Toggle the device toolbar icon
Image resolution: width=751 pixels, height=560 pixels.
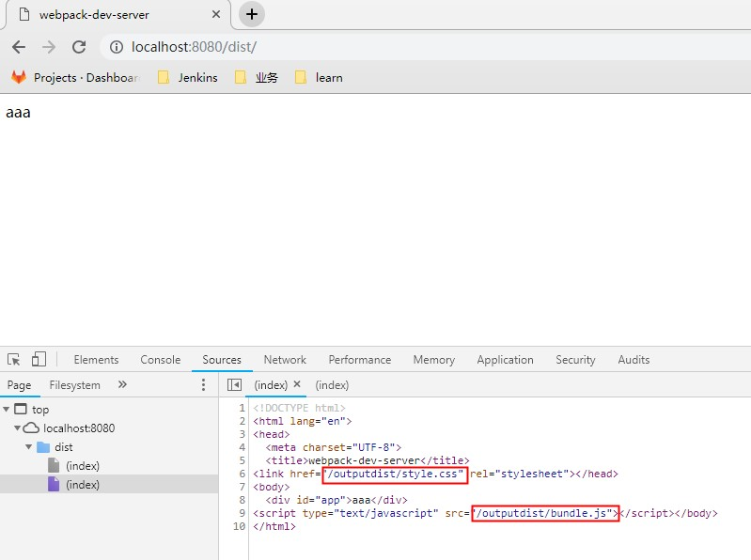39,360
